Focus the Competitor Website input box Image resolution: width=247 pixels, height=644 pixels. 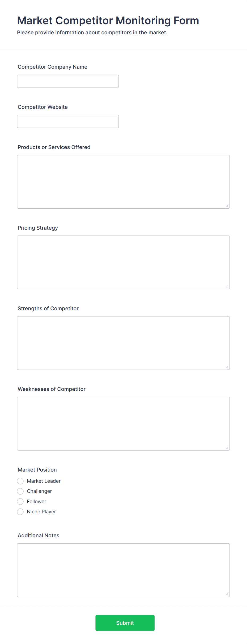[68, 121]
